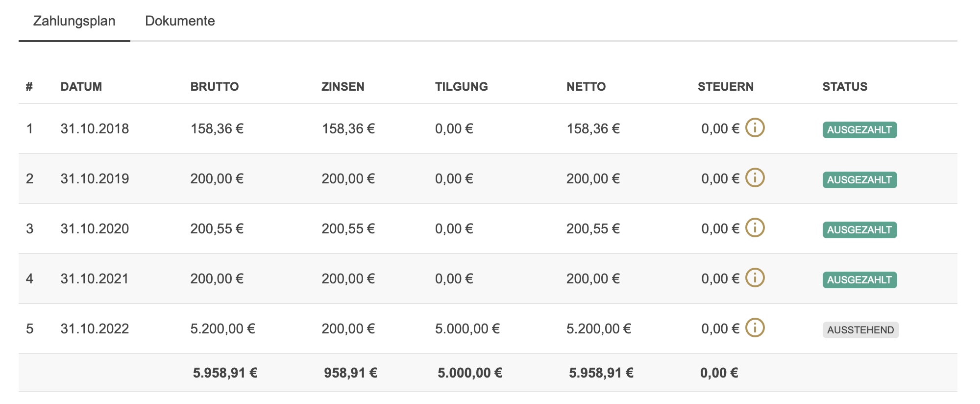
Task: Open the Zahlungsplan tab
Action: point(74,21)
